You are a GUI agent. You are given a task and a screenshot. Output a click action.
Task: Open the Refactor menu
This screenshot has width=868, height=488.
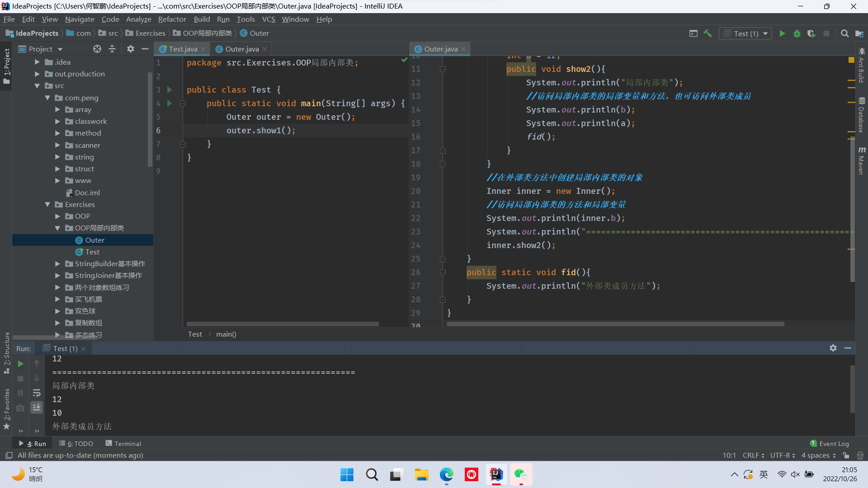[x=172, y=19]
